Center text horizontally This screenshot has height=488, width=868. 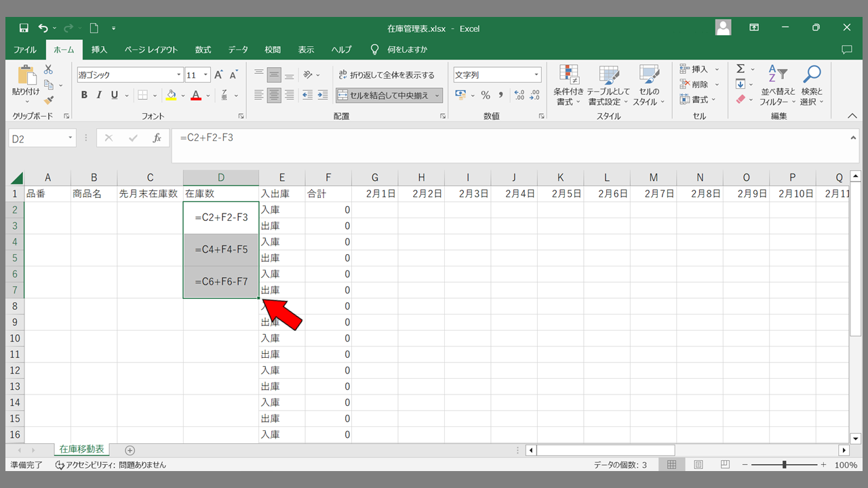pos(274,95)
